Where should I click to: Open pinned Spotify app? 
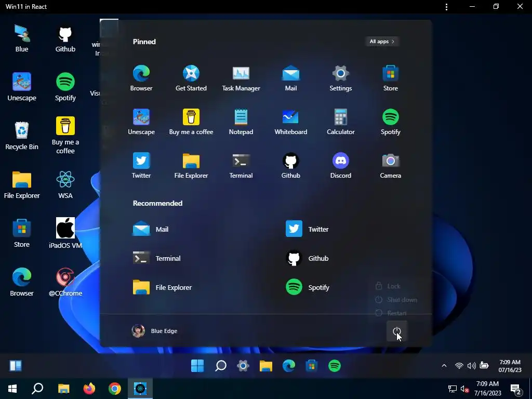coord(391,122)
